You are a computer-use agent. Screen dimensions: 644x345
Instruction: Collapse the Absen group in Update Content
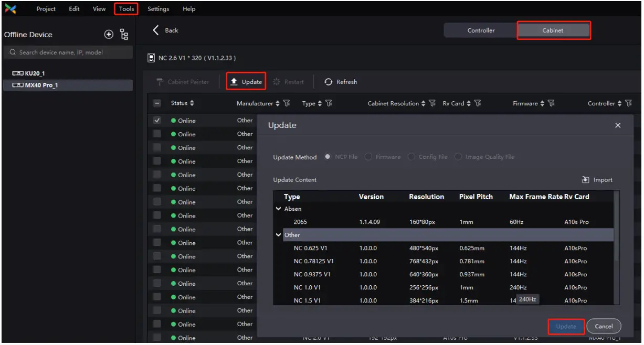click(x=280, y=209)
